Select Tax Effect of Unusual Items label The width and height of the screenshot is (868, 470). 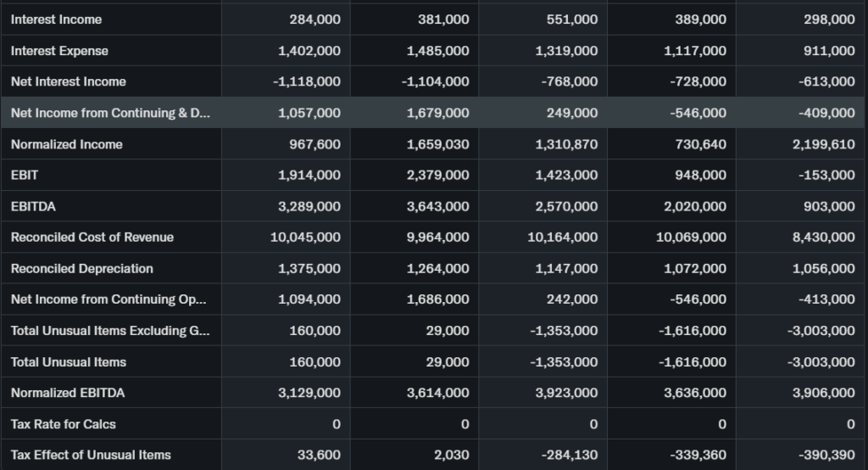tap(91, 455)
